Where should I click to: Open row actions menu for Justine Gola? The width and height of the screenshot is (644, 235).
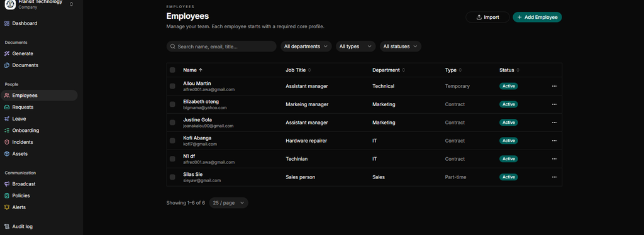554,123
